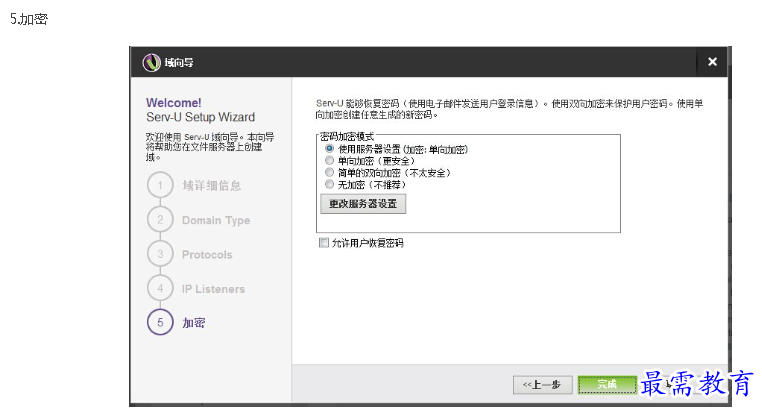Choose 简单的双向加密 (不太安全) option
The width and height of the screenshot is (762, 415).
click(x=329, y=173)
